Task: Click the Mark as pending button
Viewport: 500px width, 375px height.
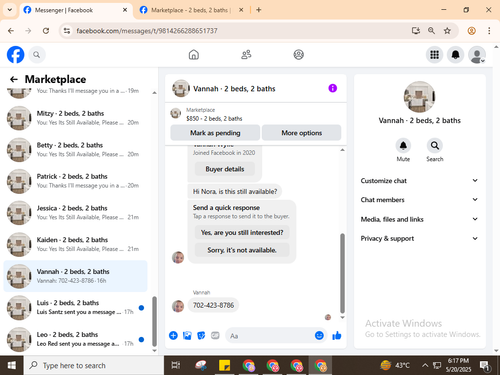Action: 215,133
